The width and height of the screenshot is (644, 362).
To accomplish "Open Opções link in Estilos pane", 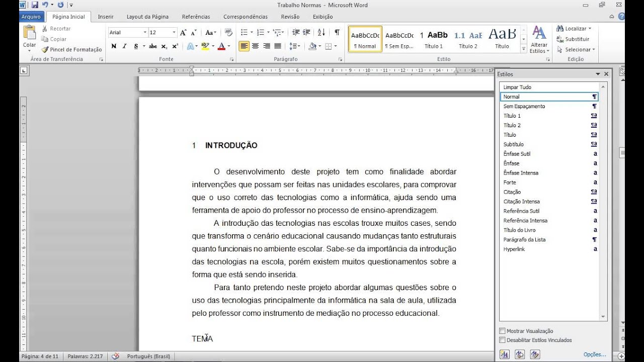I will (x=595, y=354).
